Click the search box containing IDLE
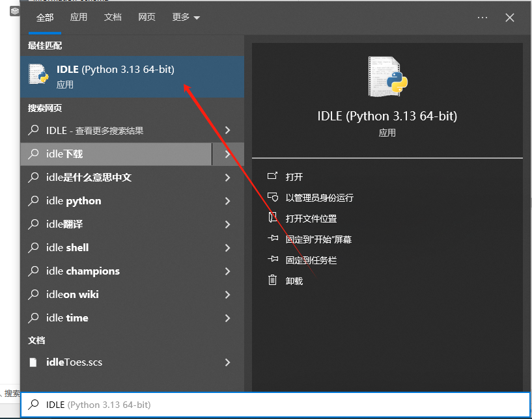This screenshot has width=532, height=419. point(275,405)
